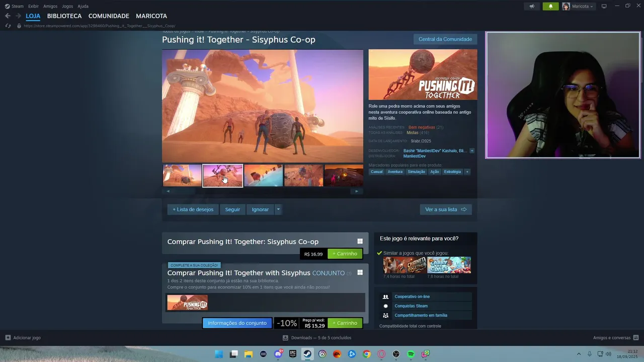Open Central da Comunidade
This screenshot has height=362, width=644.
(x=445, y=39)
